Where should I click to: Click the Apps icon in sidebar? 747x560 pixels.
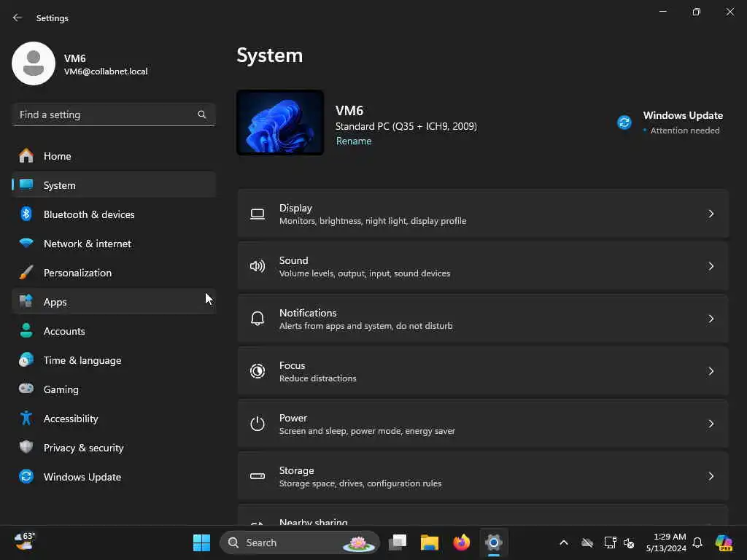[26, 301]
